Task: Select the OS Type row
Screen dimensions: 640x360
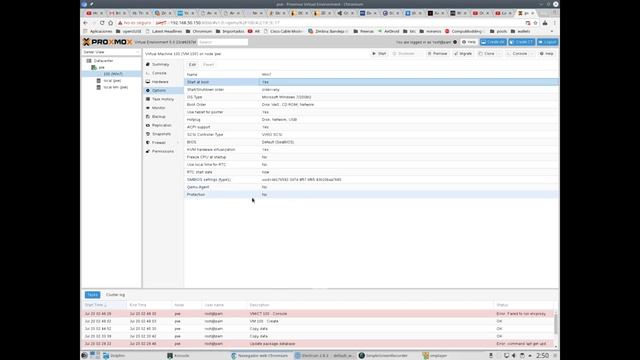Action: (371, 97)
